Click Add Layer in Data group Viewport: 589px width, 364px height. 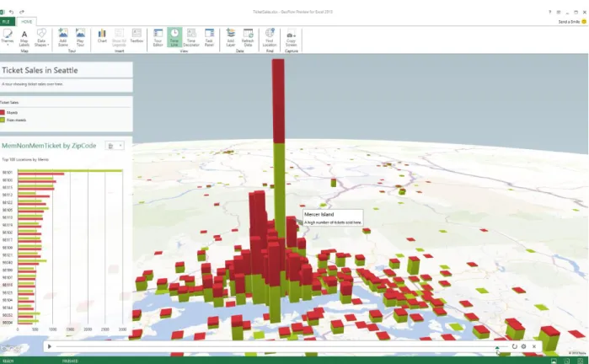tap(231, 38)
